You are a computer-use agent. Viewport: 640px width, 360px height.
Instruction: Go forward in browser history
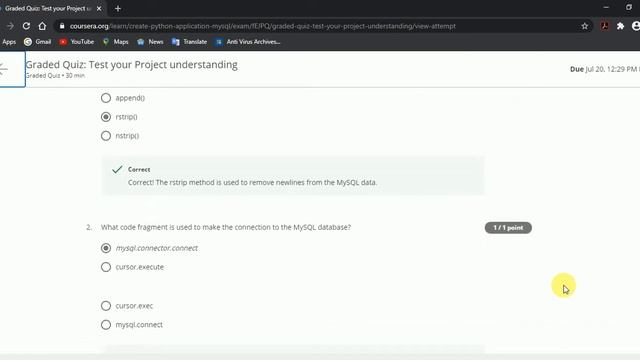pos(10,26)
